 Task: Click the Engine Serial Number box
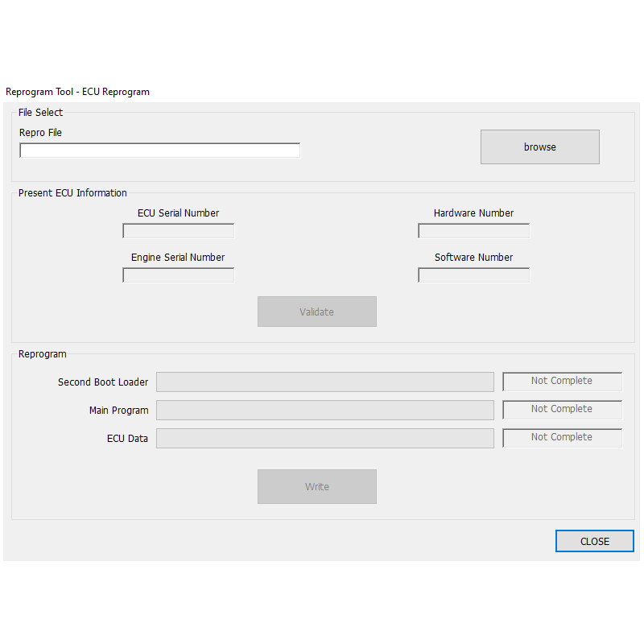click(178, 275)
